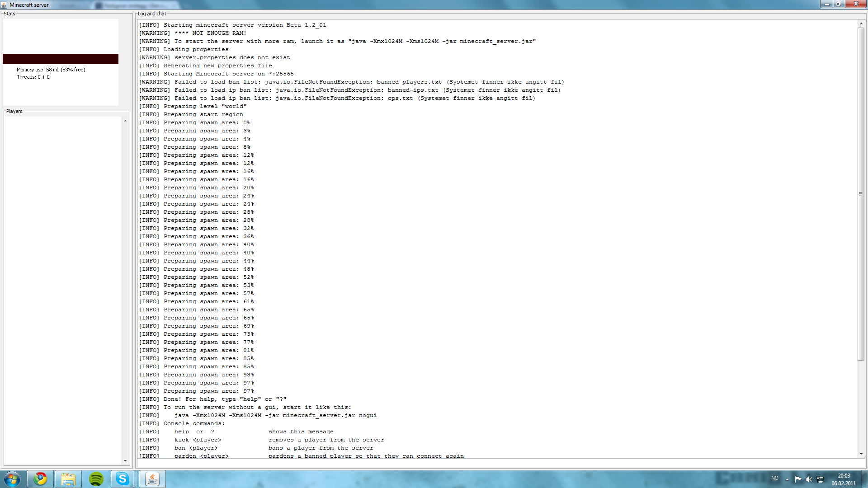868x488 pixels.
Task: Click the 'Memory use: 58 mb (53% free)' text
Action: (51, 70)
